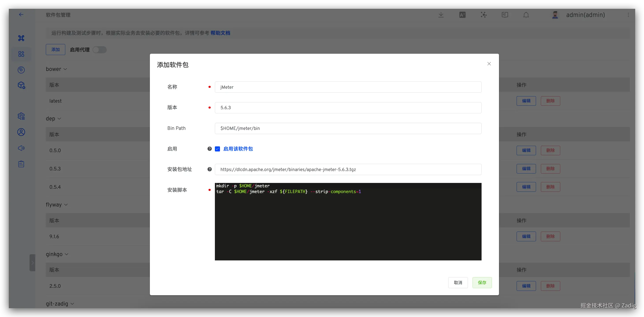644x317 pixels.
Task: Open the vertical three-dot menu
Action: [x=628, y=15]
